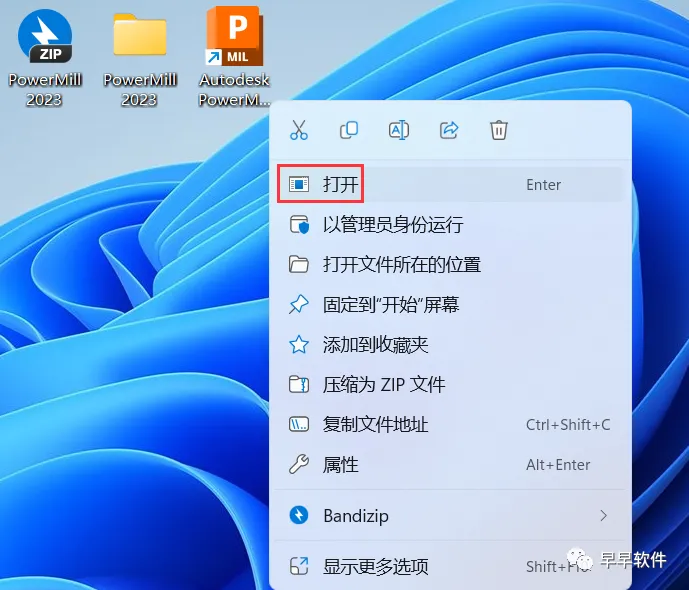The image size is (689, 590).
Task: Select the PowerMill 2023 folder icon
Action: [140, 35]
